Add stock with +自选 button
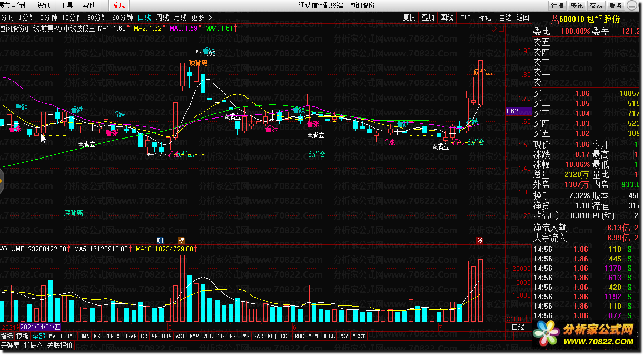This screenshot has height=355, width=644. 504,17
